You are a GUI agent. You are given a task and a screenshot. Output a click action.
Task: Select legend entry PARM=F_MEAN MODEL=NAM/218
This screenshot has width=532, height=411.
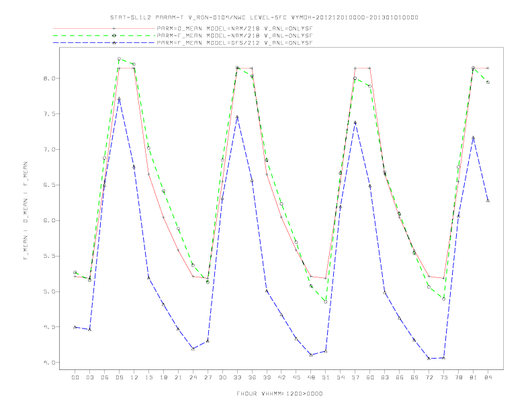tap(234, 36)
